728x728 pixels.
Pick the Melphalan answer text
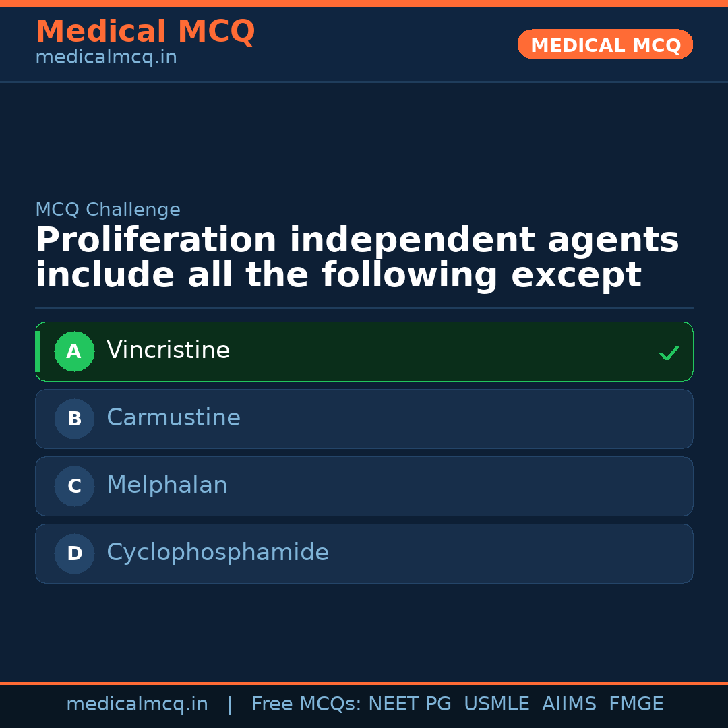pos(166,485)
